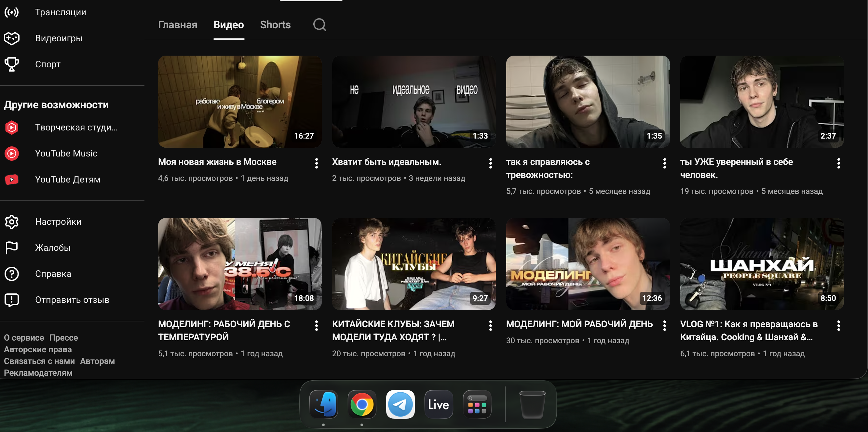Open options menu for Моя новая жизнь в Москве
This screenshot has height=432, width=868.
click(x=316, y=163)
